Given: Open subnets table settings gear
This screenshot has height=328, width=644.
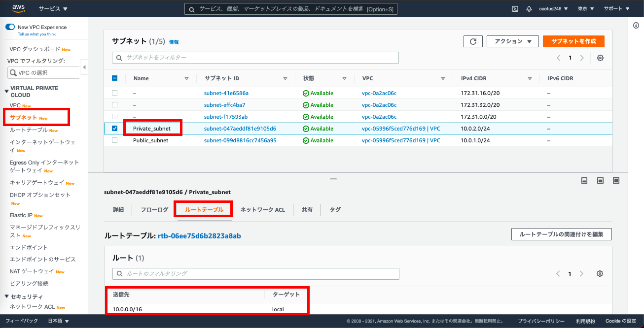Looking at the screenshot, I should point(600,58).
